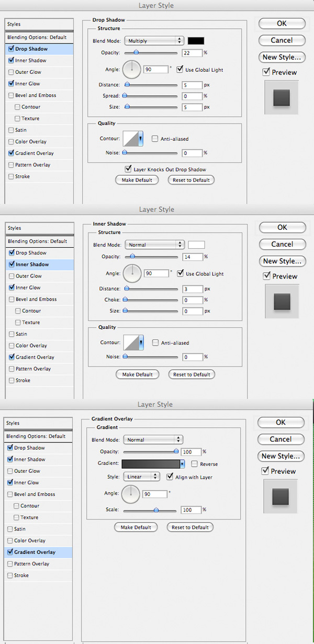Uncheck Preview in the Gradient Overlay dialog

tap(265, 471)
